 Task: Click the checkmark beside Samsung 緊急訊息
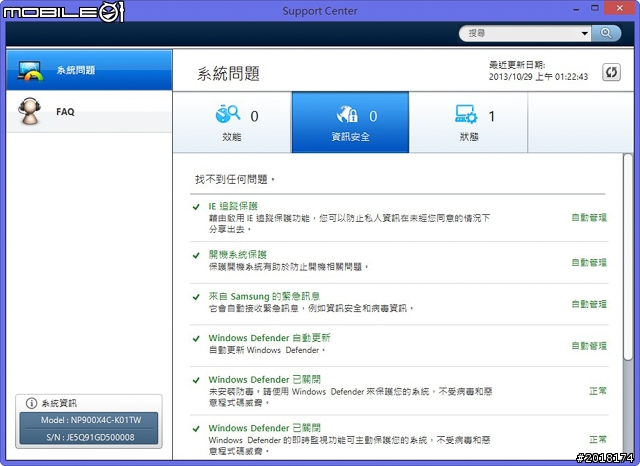tap(196, 297)
